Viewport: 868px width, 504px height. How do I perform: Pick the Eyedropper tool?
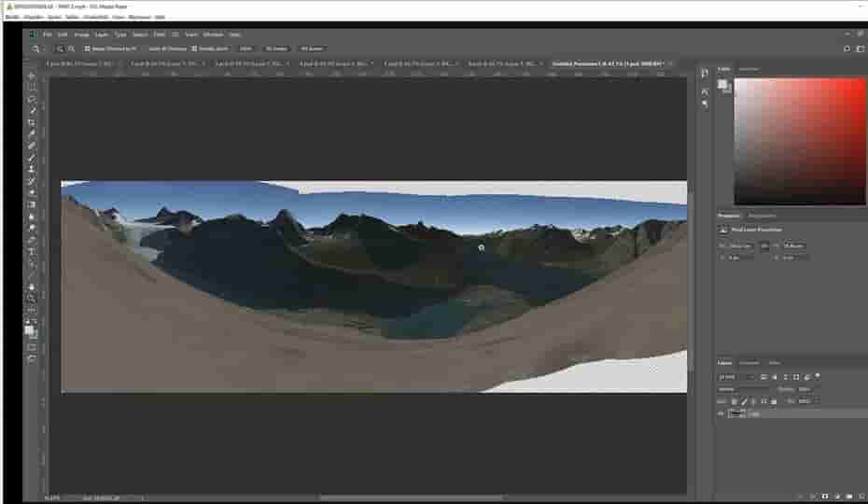point(32,134)
